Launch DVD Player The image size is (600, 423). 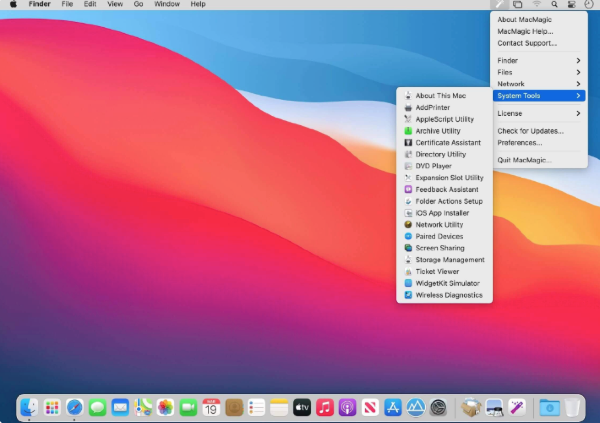pos(444,166)
